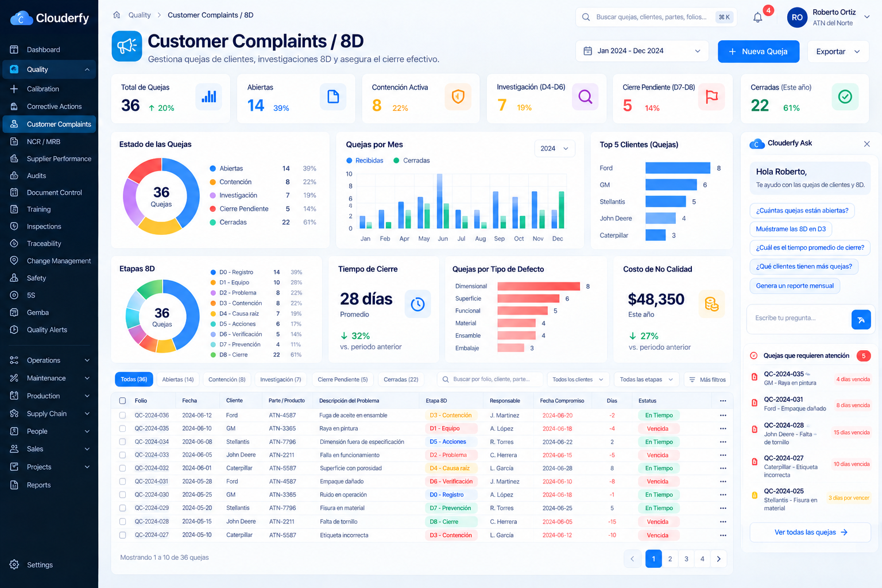Click the Contención Activa shield icon
Image resolution: width=882 pixels, height=588 pixels.
pyautogui.click(x=458, y=96)
